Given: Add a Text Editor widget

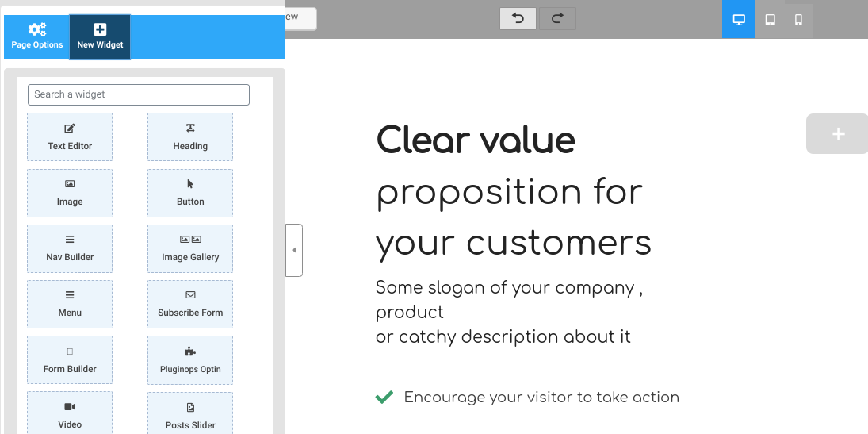Looking at the screenshot, I should point(70,136).
